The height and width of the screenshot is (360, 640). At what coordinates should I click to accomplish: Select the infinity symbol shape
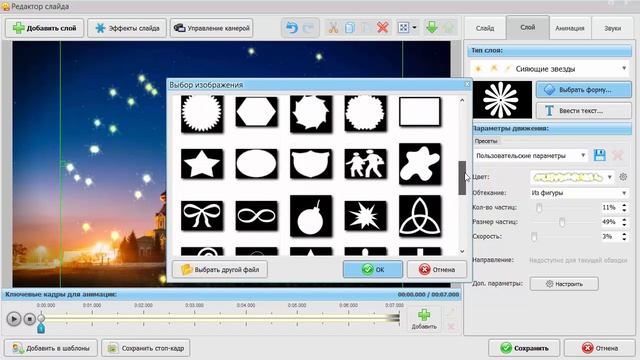point(256,216)
